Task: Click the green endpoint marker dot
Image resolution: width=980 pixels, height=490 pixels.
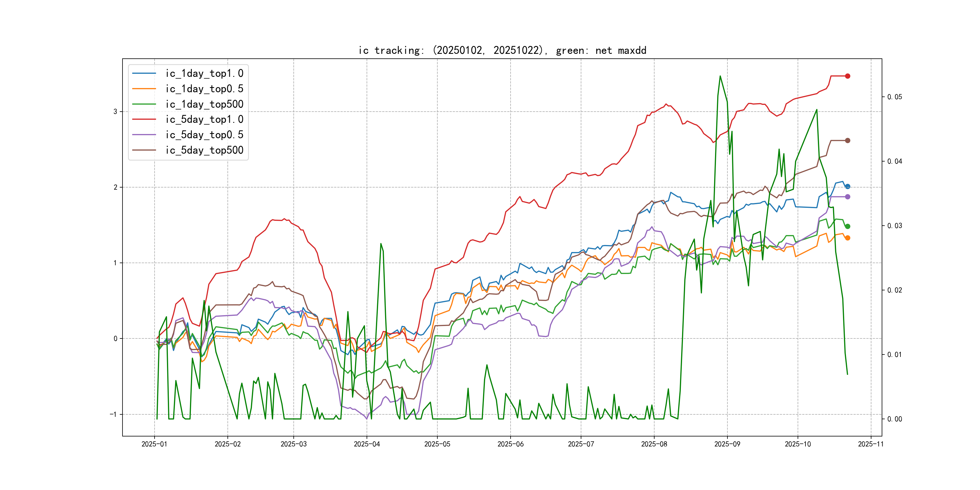Action: [x=848, y=226]
